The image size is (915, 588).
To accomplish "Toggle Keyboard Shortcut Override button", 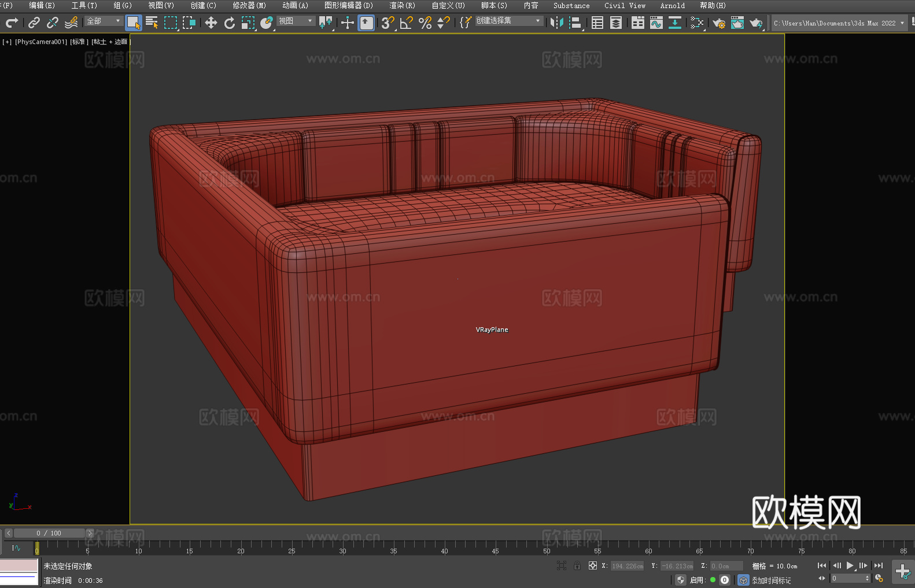I will click(x=366, y=23).
